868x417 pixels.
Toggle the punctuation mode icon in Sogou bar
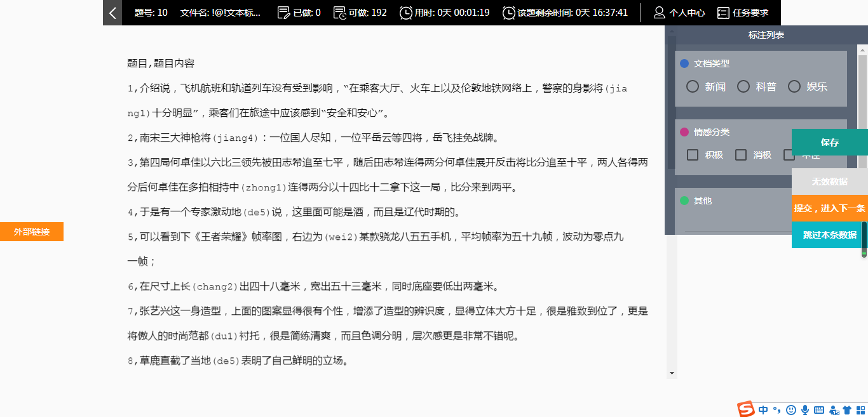tap(776, 410)
